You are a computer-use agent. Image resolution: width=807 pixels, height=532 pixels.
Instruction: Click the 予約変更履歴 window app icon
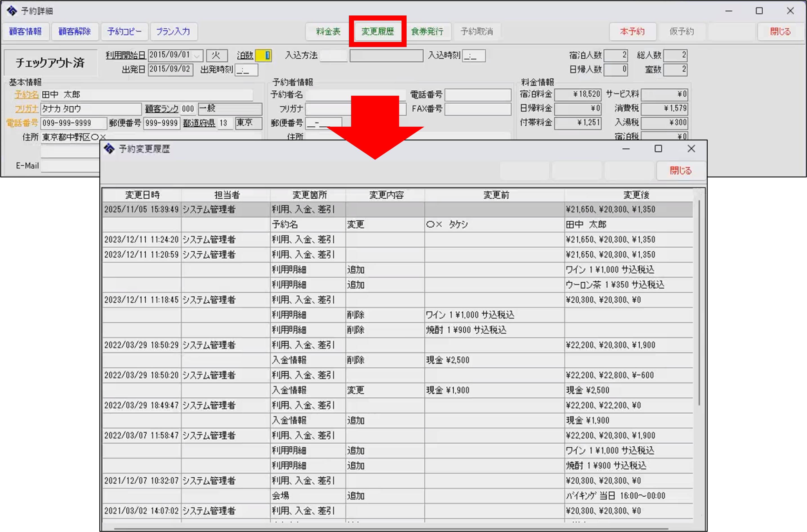click(x=109, y=149)
